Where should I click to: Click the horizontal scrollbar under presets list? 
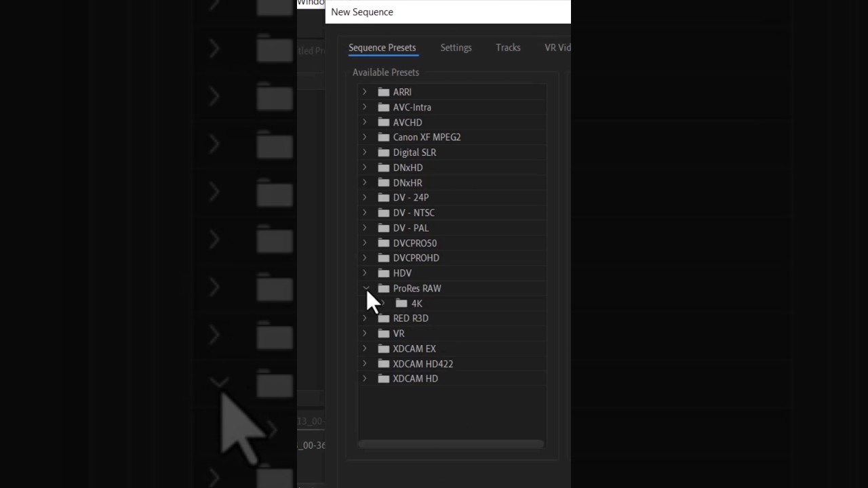pos(451,444)
